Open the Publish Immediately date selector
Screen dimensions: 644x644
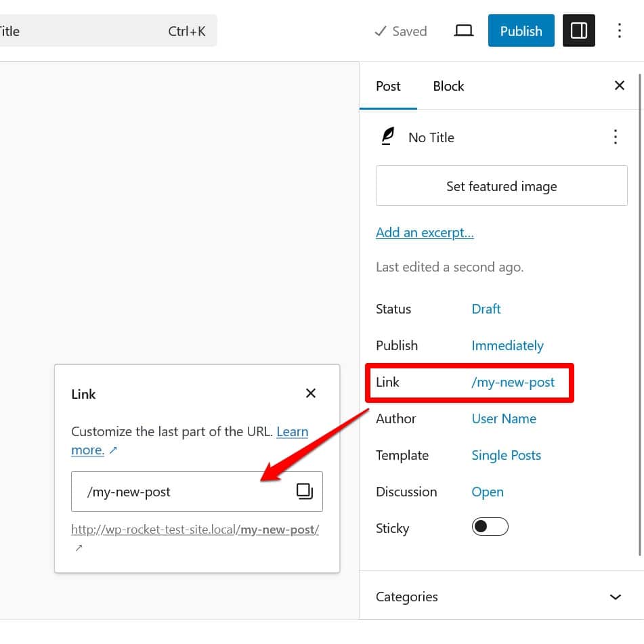pyautogui.click(x=507, y=345)
